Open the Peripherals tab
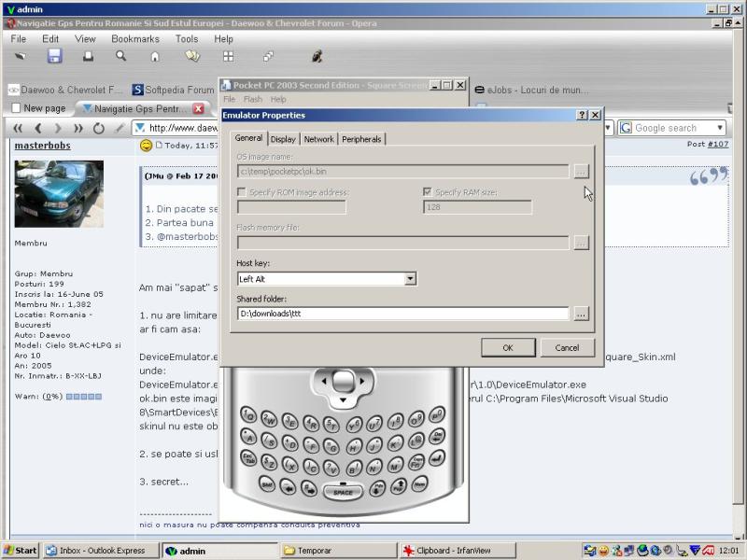The width and height of the screenshot is (747, 560). (x=361, y=139)
